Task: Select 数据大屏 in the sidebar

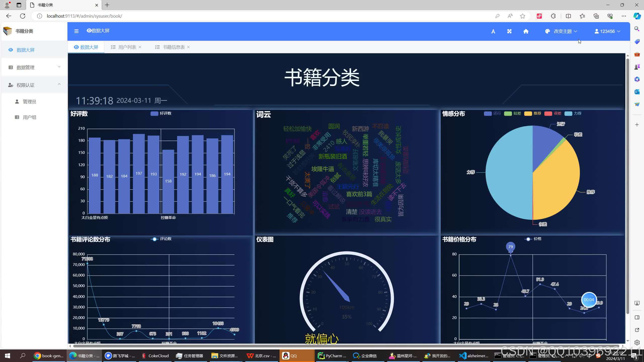Action: click(x=34, y=50)
